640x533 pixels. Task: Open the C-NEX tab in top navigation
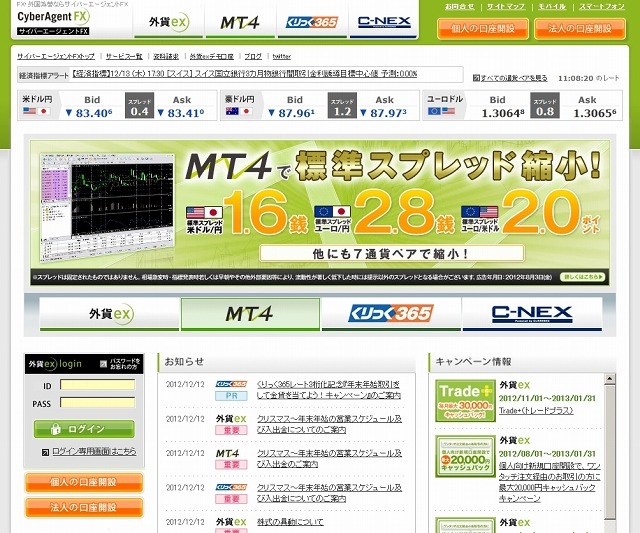pyautogui.click(x=384, y=22)
